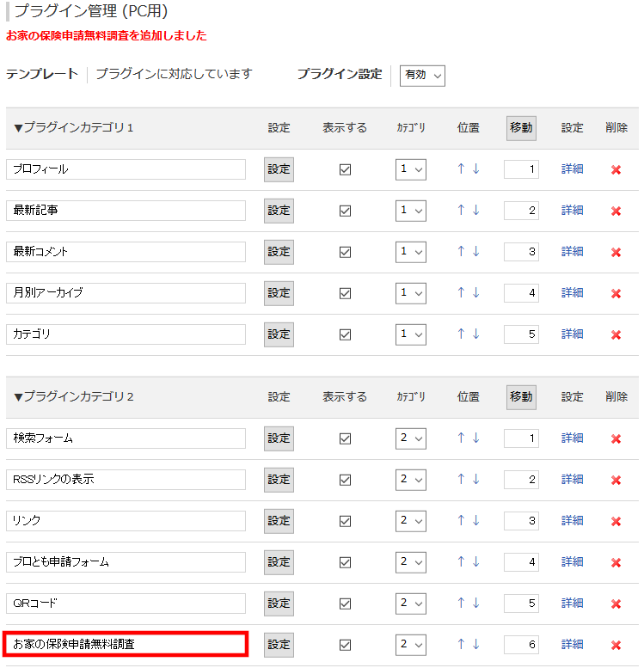Click the 設定 button for QRコード
The image size is (644, 668).
279,604
